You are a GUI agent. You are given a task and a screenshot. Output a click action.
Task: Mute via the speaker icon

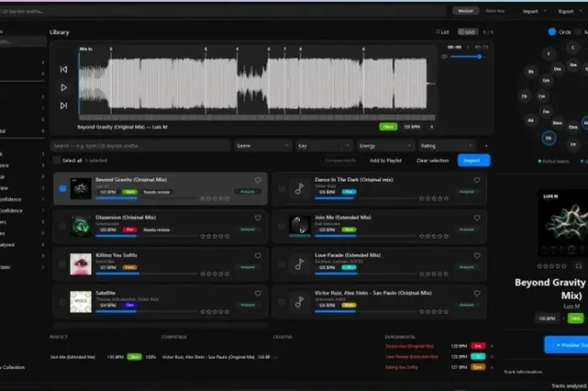pos(444,56)
